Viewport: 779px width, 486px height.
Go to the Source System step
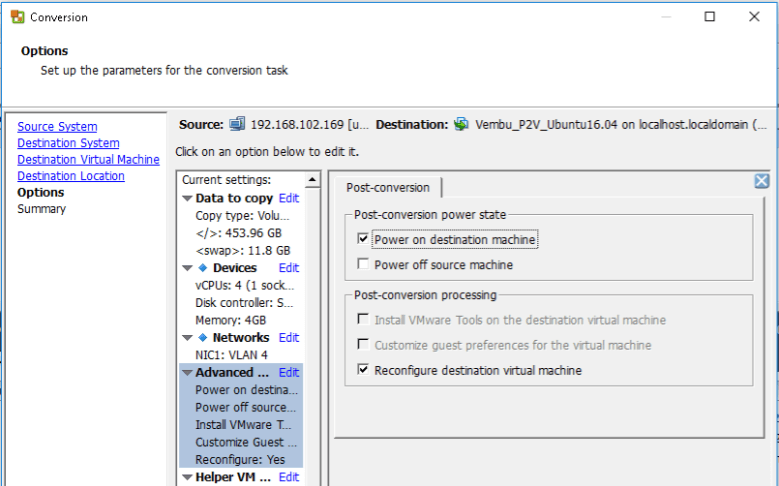pos(57,127)
